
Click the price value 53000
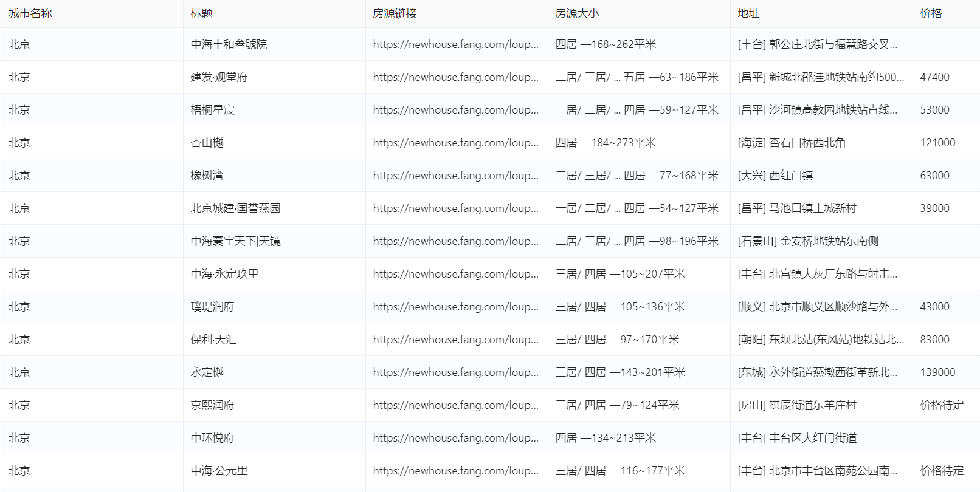pos(935,110)
